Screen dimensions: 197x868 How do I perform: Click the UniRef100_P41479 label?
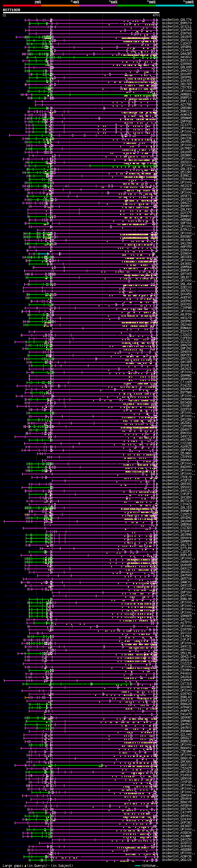pos(177,714)
